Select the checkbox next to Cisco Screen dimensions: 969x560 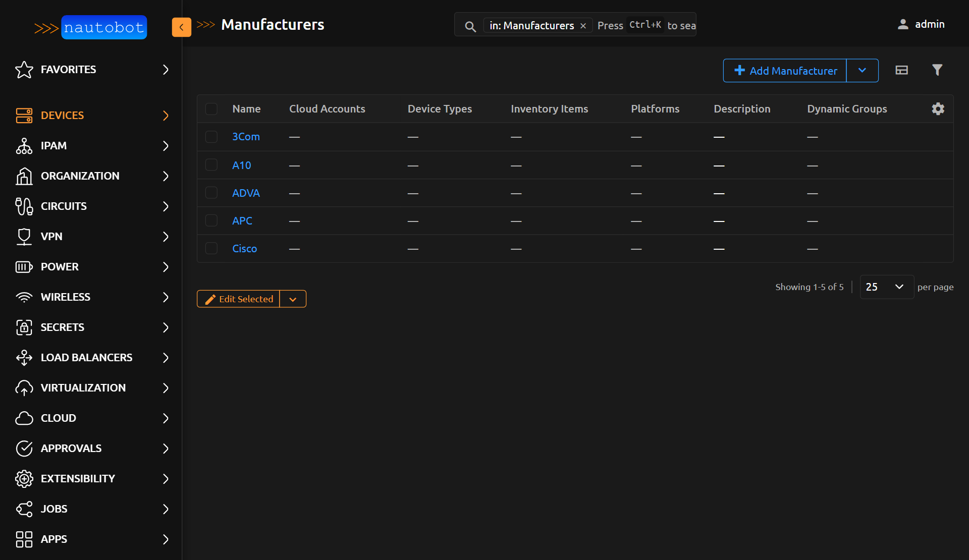[x=211, y=248]
